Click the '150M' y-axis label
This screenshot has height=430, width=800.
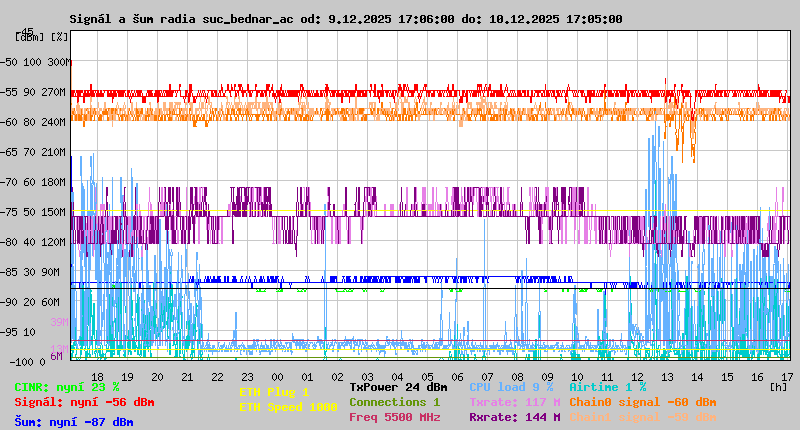click(x=54, y=212)
